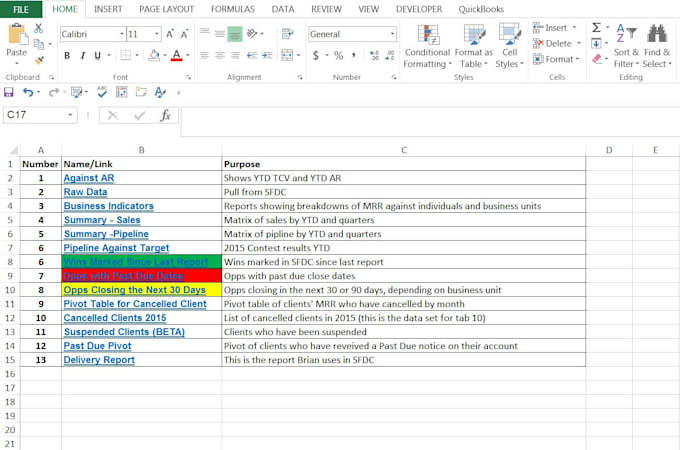
Task: Open the Format cells menu
Action: (556, 59)
